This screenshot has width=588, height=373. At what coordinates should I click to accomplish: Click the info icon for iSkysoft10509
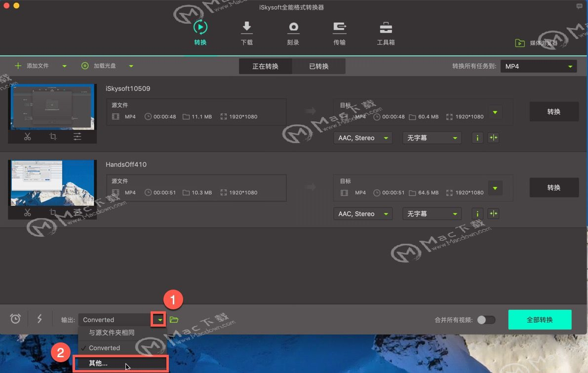tap(477, 138)
